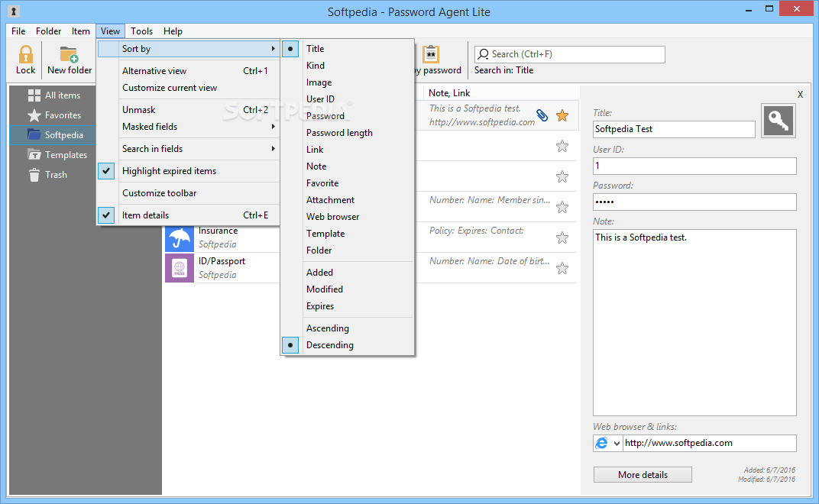Select sort by Title

348,49
